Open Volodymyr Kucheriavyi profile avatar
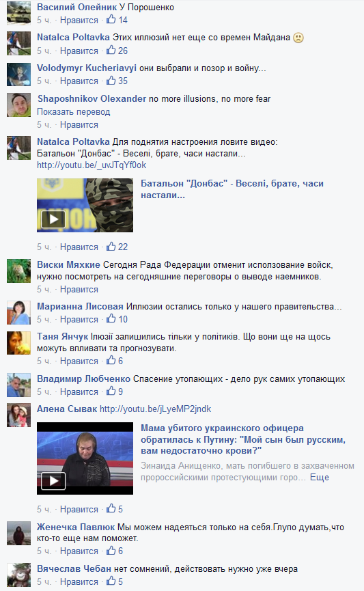The image size is (364, 591). (19, 74)
